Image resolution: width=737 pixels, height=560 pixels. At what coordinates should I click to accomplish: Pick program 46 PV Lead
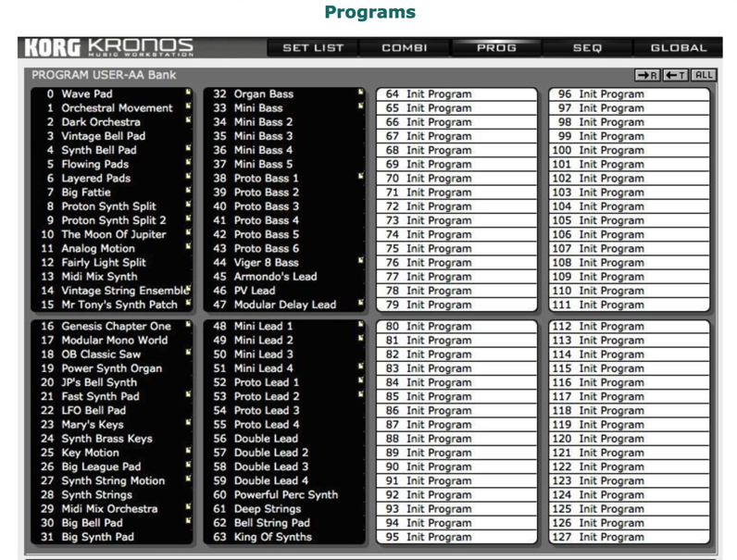coord(284,291)
